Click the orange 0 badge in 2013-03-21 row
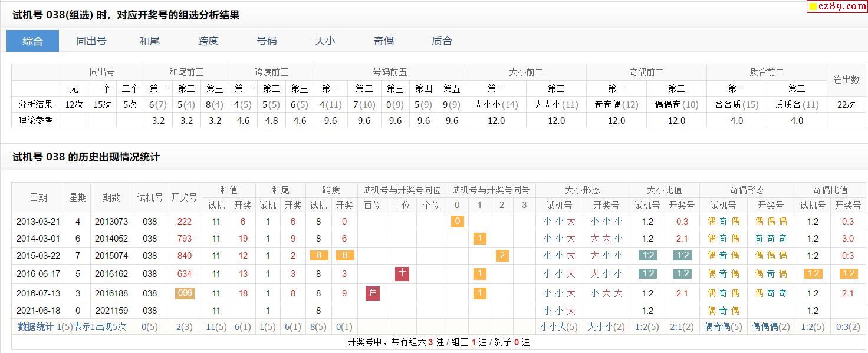Image resolution: width=868 pixels, height=353 pixels. [x=457, y=222]
